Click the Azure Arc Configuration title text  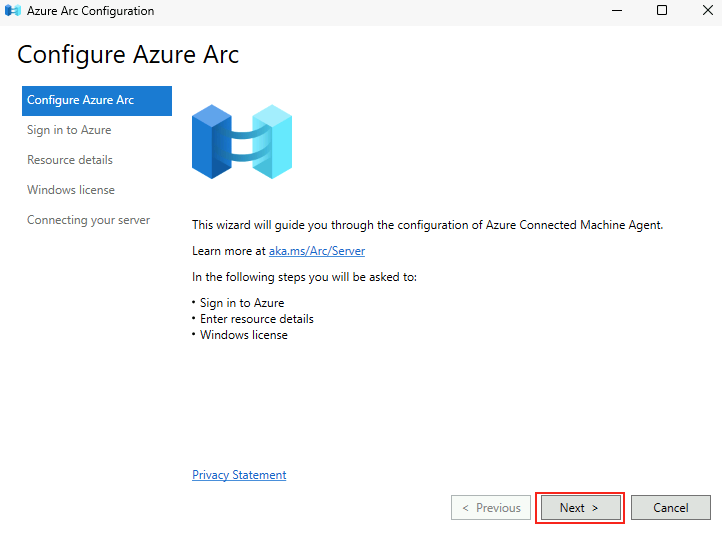pos(90,11)
